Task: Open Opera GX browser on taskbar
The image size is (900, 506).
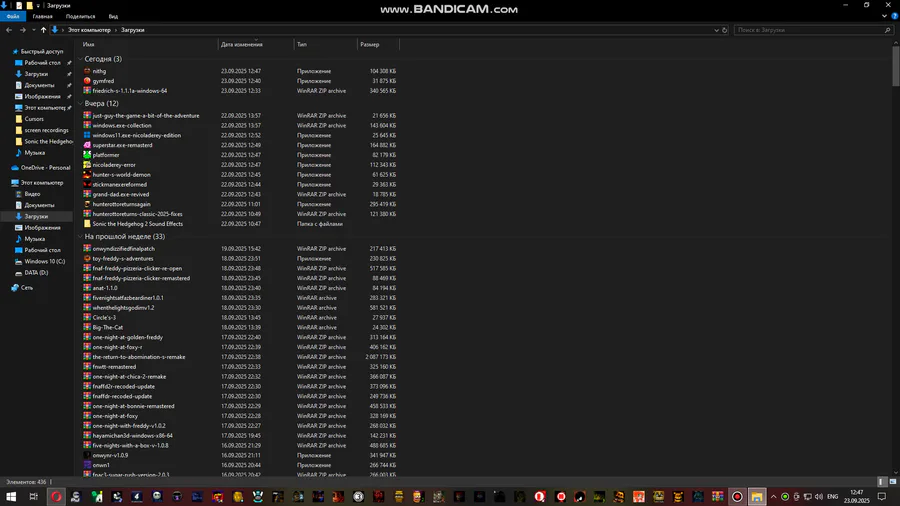Action: (x=56, y=497)
